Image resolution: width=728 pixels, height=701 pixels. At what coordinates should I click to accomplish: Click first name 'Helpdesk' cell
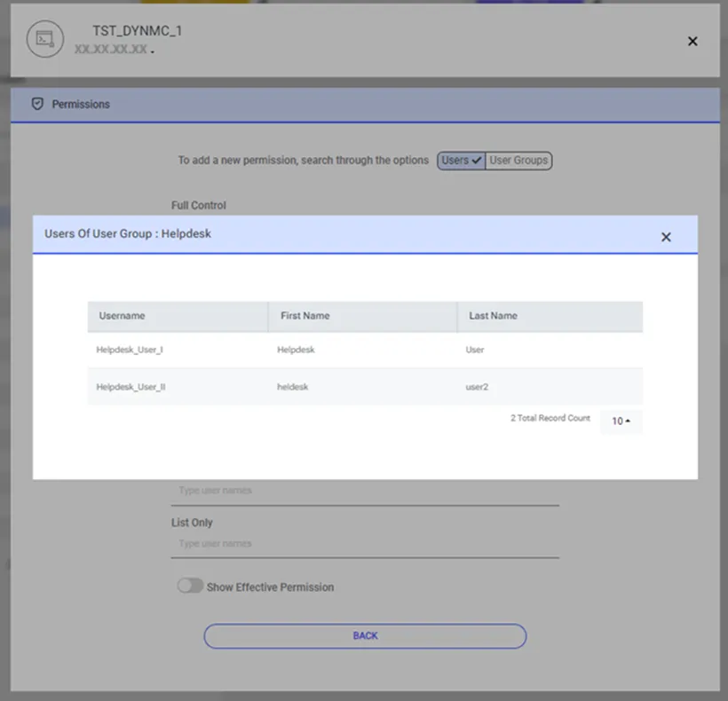point(296,350)
